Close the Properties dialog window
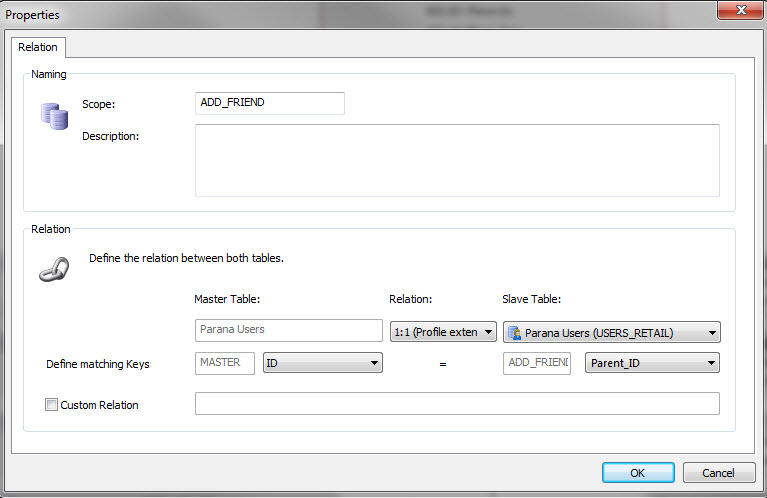The width and height of the screenshot is (767, 498). point(738,10)
